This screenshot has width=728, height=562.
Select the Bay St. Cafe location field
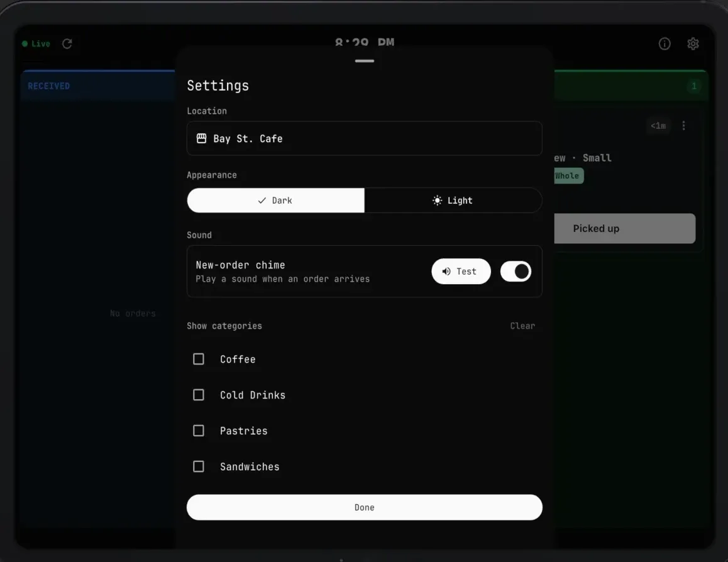click(x=365, y=138)
